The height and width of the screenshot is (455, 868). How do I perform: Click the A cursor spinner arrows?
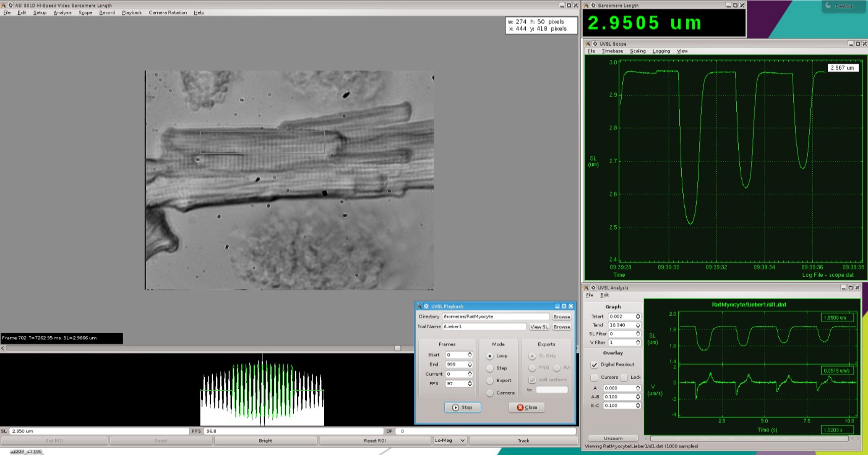[638, 388]
